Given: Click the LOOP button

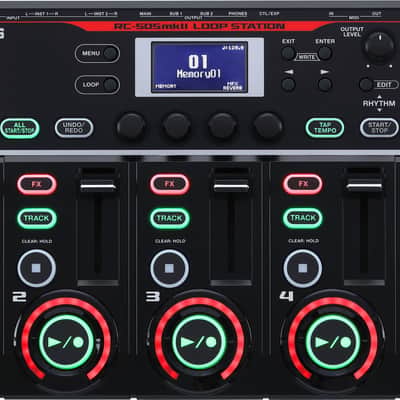Looking at the screenshot, I should coord(97,85).
